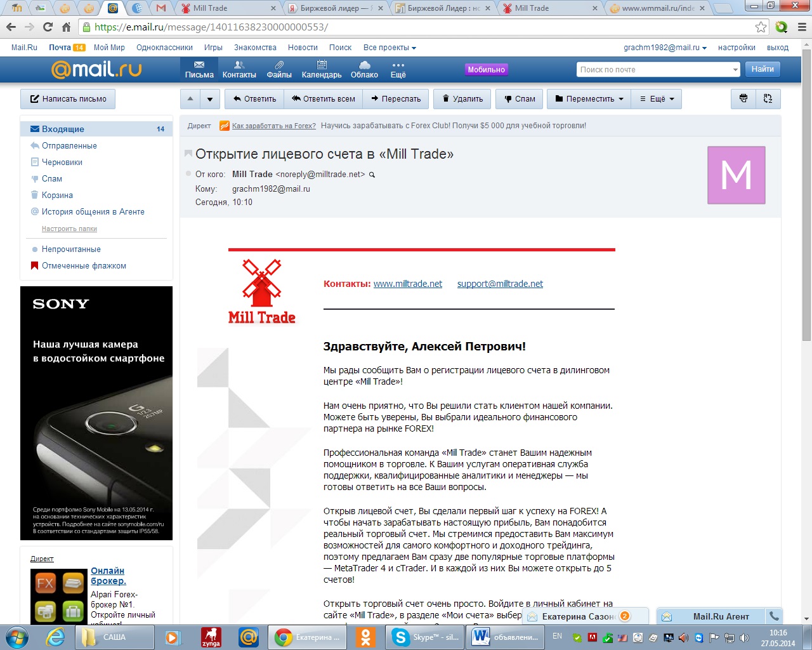Show Отмеченные флажком messages
Screen dimensions: 812x650
click(84, 265)
